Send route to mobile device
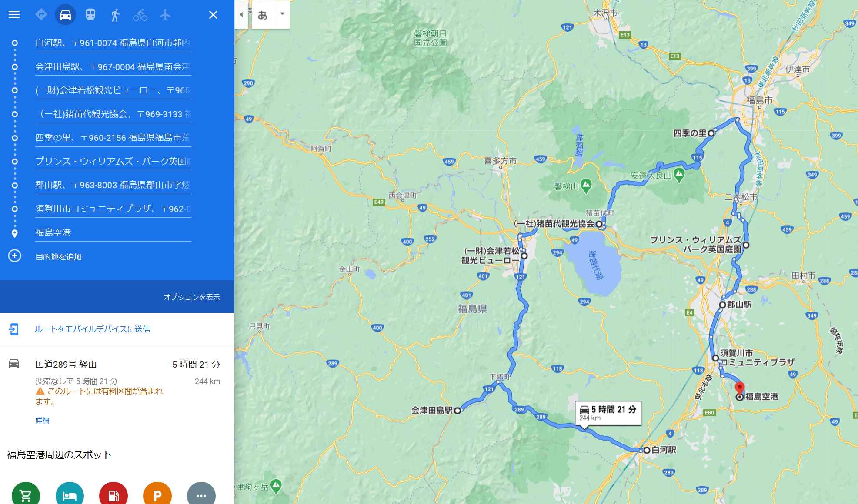The width and height of the screenshot is (858, 504). [92, 329]
